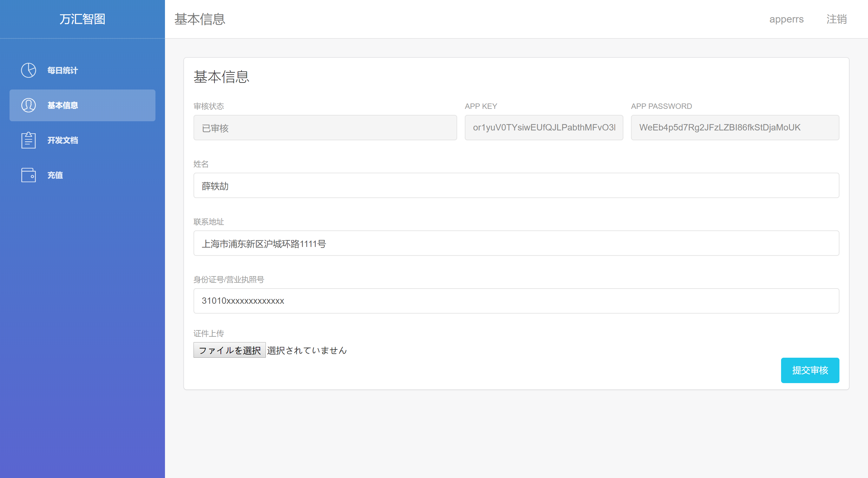
Task: Click into the 联系地址 address field
Action: pyautogui.click(x=516, y=243)
